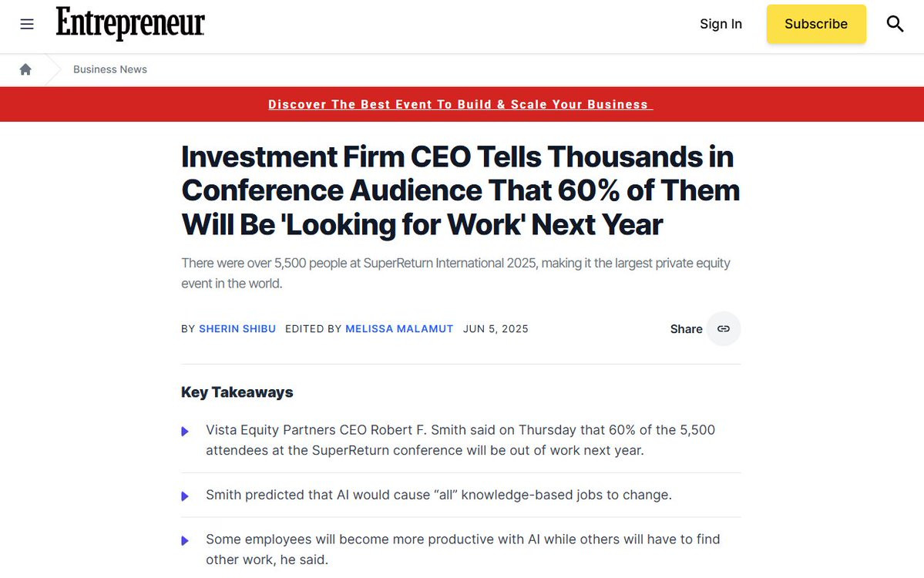Click the Entrepreneur logo
This screenshot has height=578, width=924.
[130, 24]
